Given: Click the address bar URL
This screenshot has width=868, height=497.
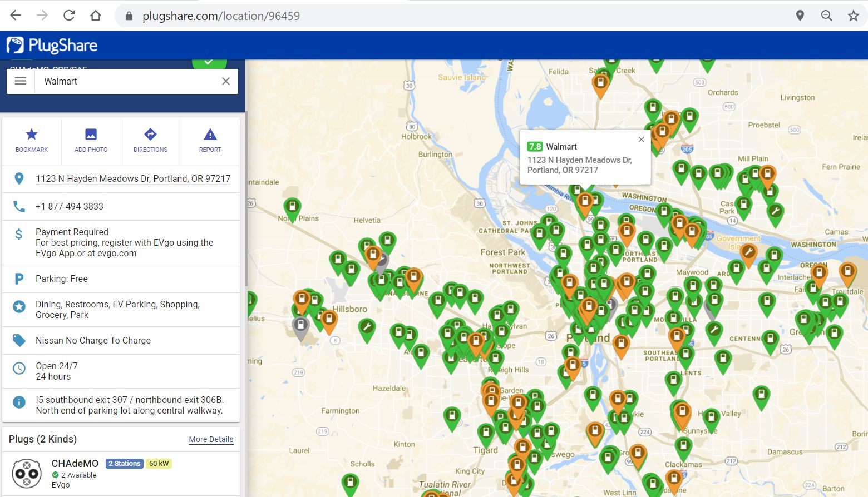Looking at the screenshot, I should 221,16.
